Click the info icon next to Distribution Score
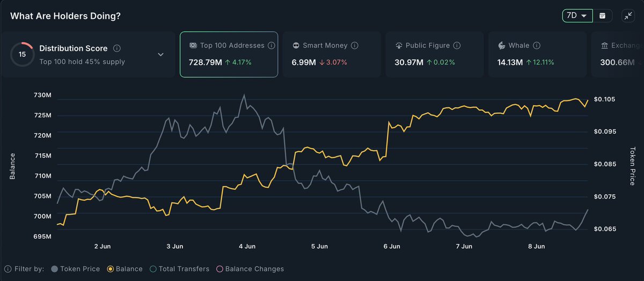 [116, 48]
